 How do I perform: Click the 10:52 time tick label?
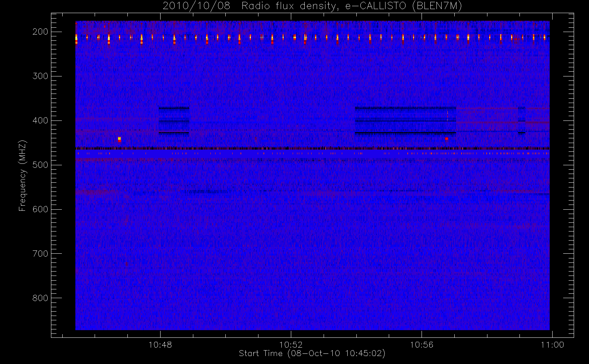291,345
